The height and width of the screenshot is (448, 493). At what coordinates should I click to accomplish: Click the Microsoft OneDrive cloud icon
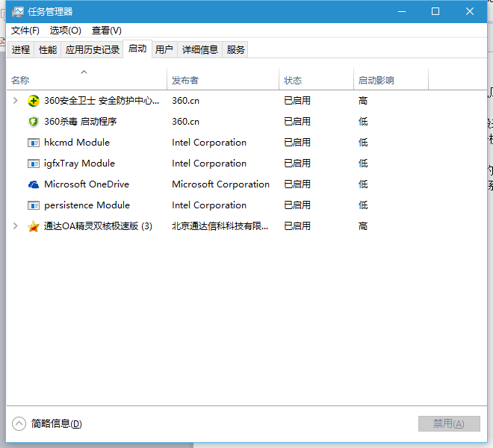pyautogui.click(x=34, y=184)
